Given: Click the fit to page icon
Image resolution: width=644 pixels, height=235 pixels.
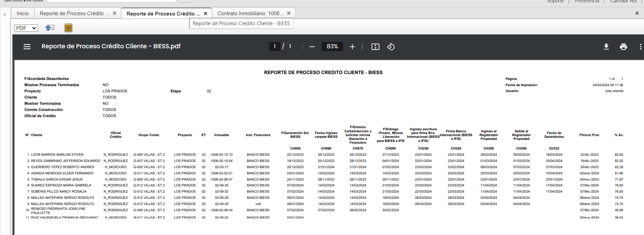Looking at the screenshot, I should (375, 47).
